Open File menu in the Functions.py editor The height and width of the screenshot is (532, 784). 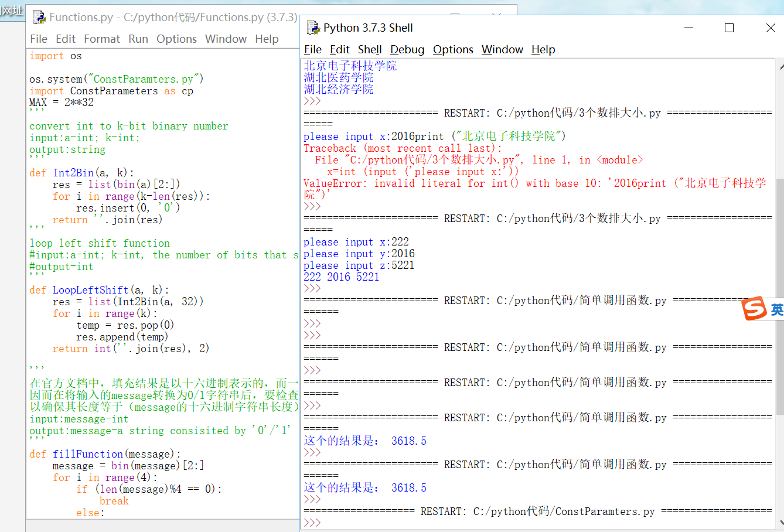(39, 39)
